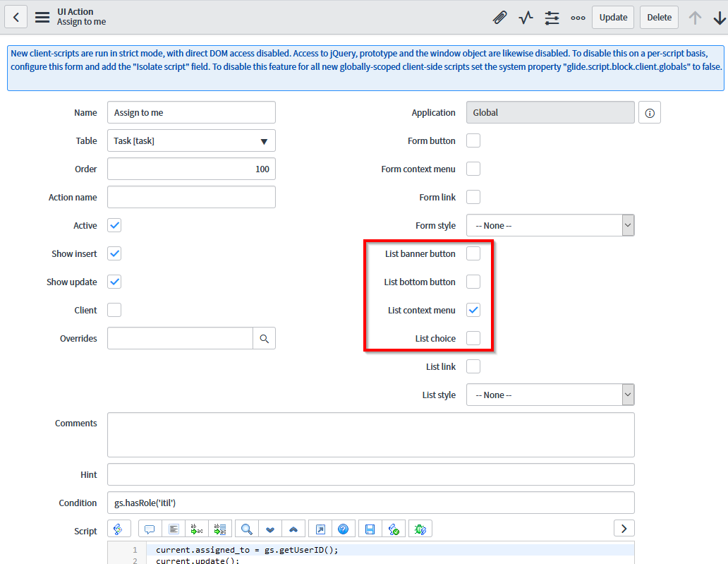728x564 pixels.
Task: Click the Update button
Action: click(613, 18)
